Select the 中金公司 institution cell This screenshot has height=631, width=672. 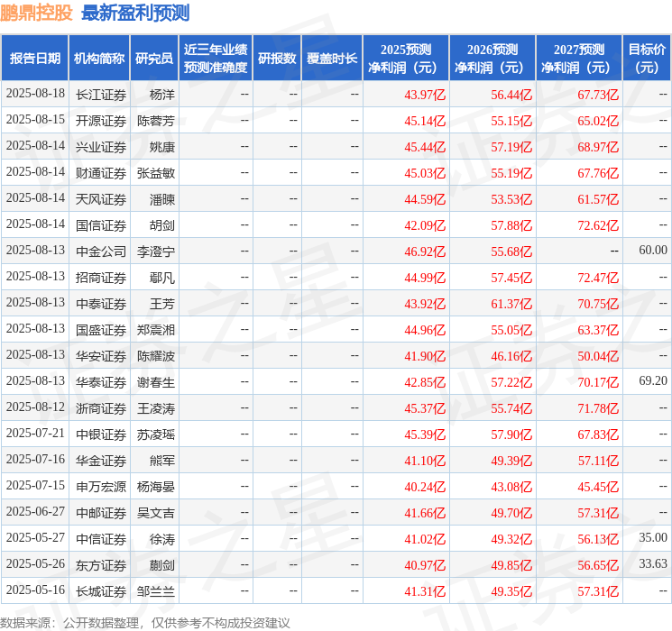coord(101,251)
